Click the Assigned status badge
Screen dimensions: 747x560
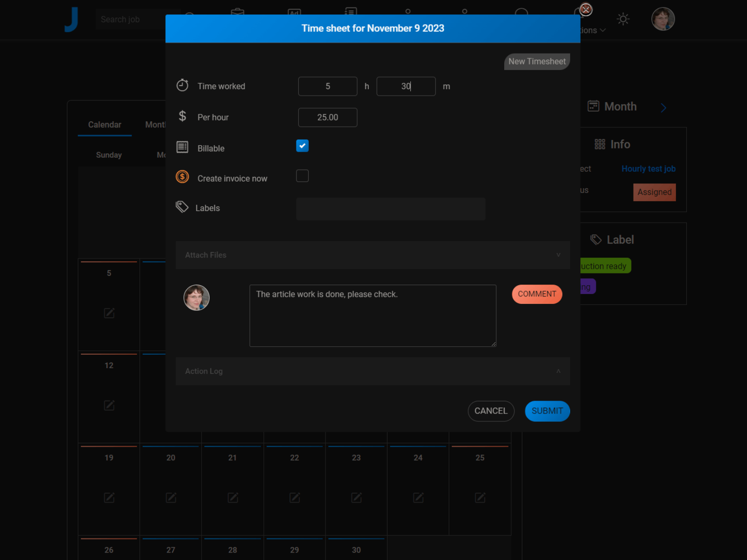click(x=655, y=192)
